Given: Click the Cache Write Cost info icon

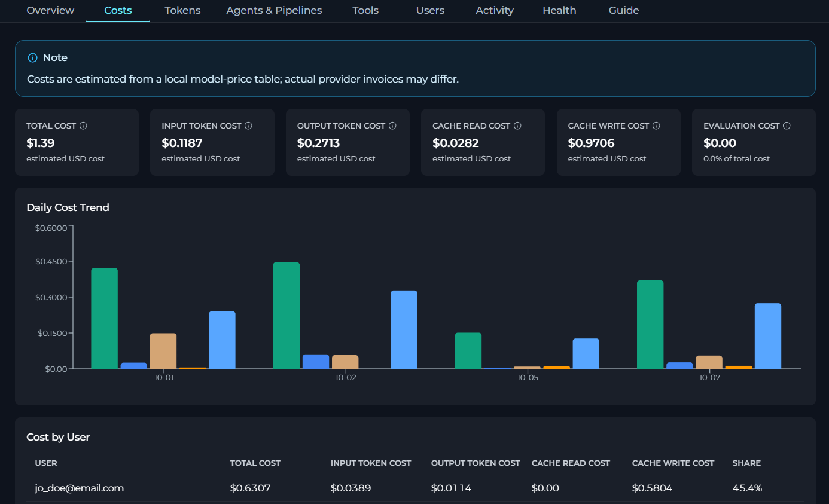Looking at the screenshot, I should [x=657, y=126].
